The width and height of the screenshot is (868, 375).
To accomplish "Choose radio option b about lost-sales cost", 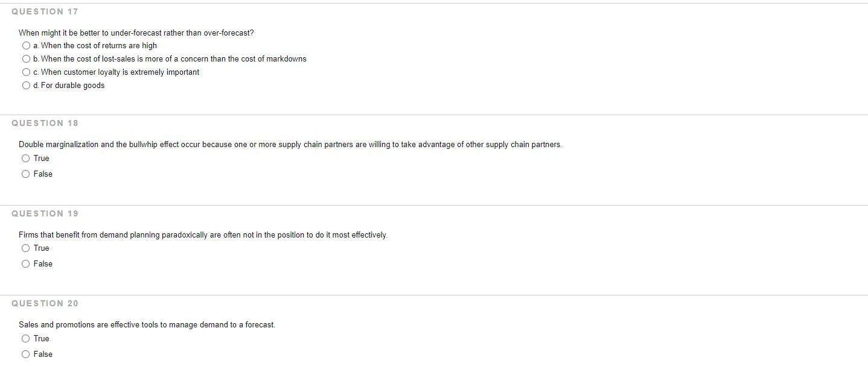I will pos(26,59).
